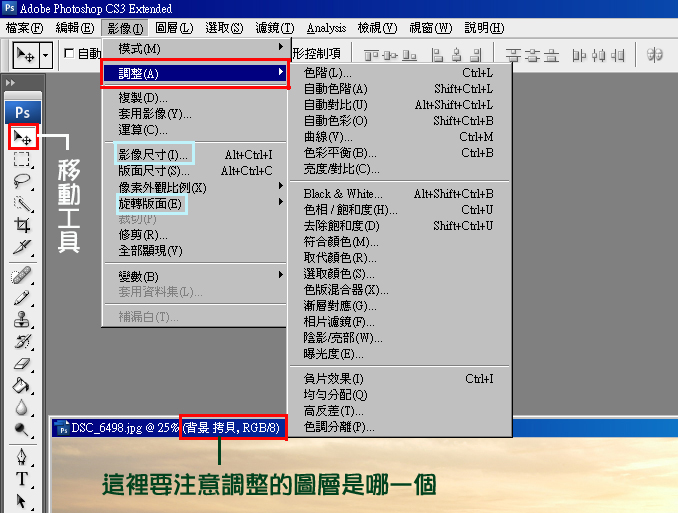Choose 相片濾鏡(F)... menu entry
This screenshot has width=678, height=513.
400,321
